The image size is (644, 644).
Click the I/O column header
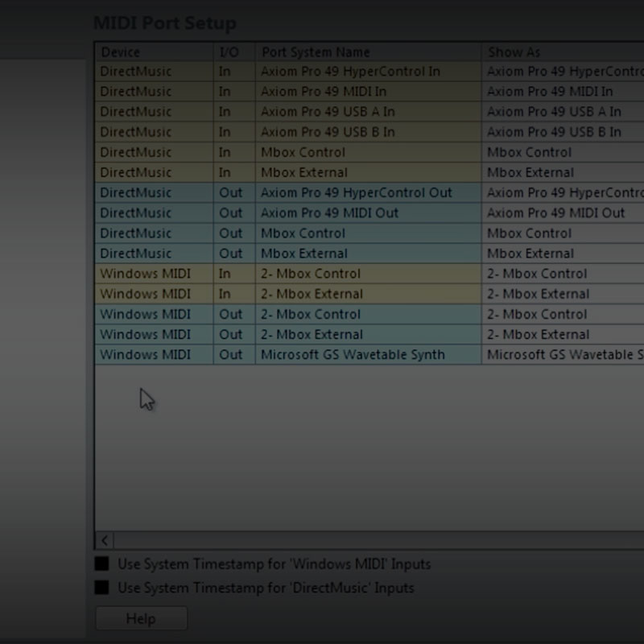tap(234, 52)
